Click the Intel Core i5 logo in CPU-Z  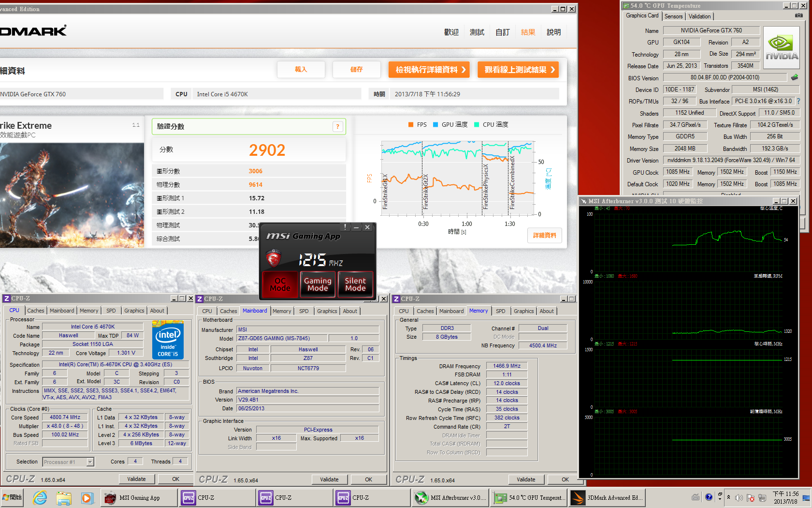click(x=168, y=339)
